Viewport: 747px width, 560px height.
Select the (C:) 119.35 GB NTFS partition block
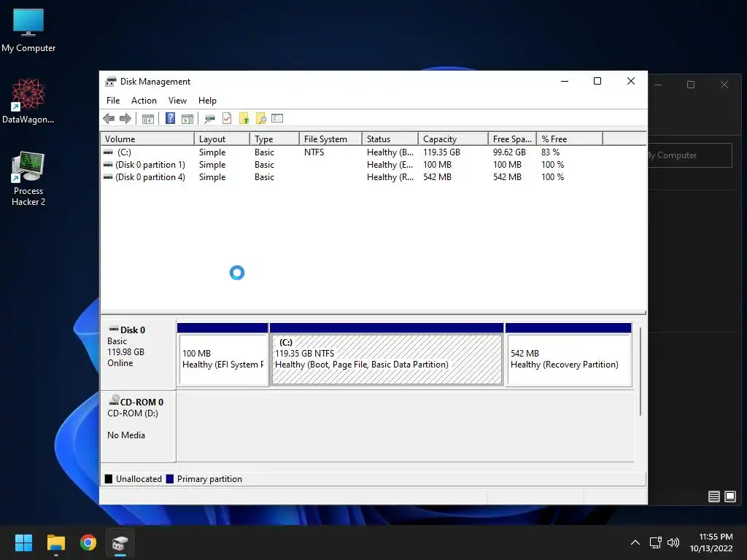coord(387,355)
